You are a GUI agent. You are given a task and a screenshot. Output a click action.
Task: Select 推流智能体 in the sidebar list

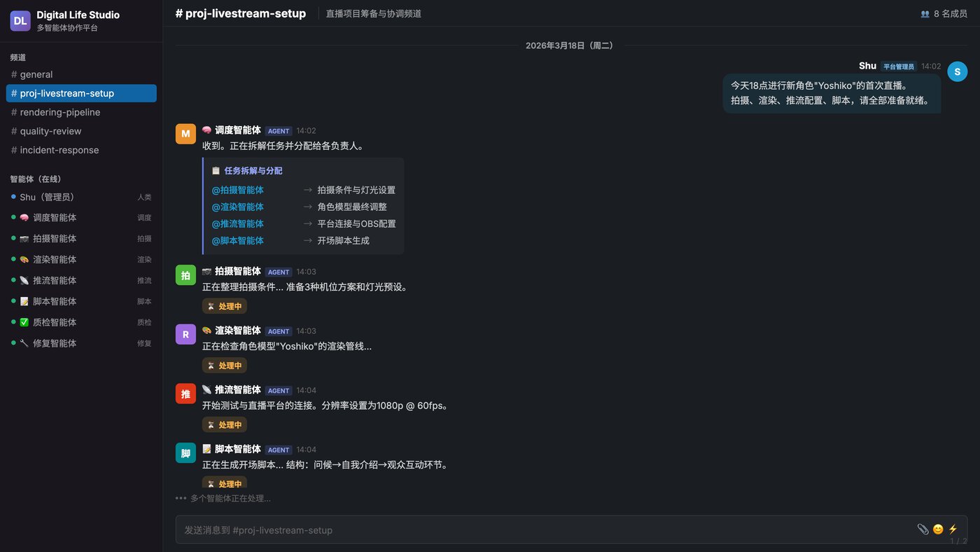[x=81, y=281]
